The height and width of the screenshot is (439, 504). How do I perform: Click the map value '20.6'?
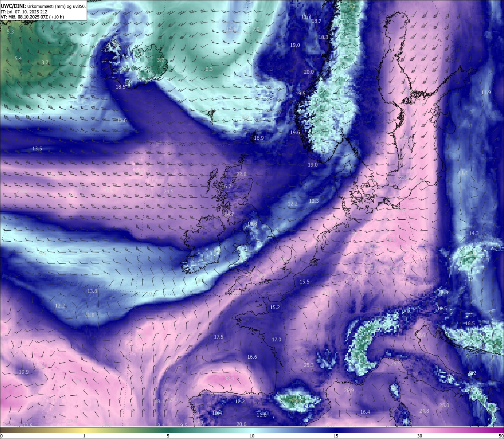pyautogui.click(x=241, y=424)
